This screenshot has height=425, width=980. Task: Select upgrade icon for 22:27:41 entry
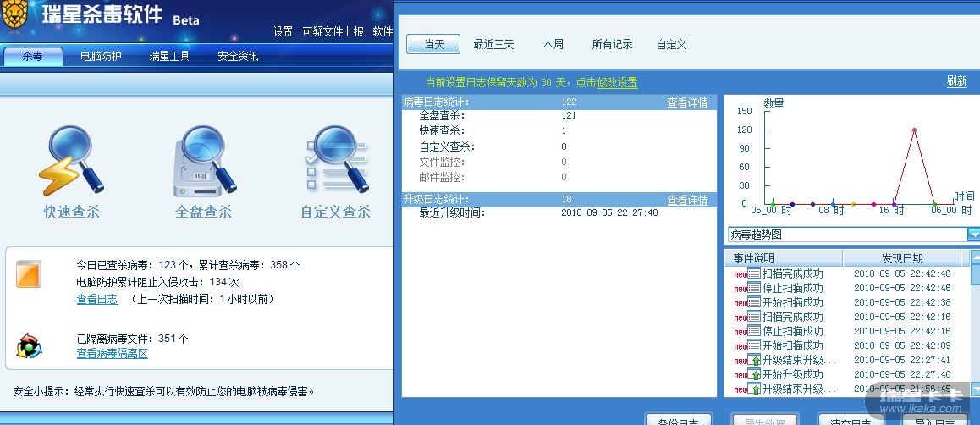[754, 360]
